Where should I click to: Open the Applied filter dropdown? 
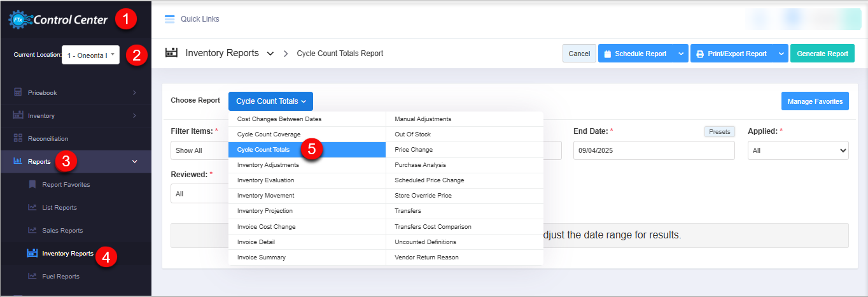[x=798, y=150]
